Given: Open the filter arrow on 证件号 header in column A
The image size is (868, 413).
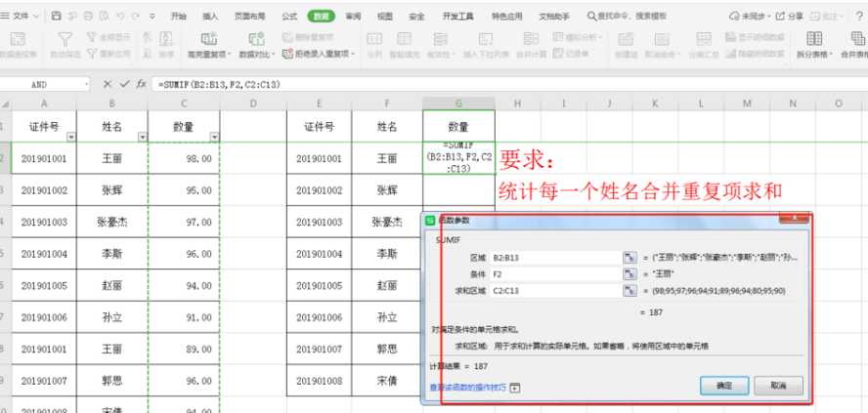Looking at the screenshot, I should pos(70,137).
